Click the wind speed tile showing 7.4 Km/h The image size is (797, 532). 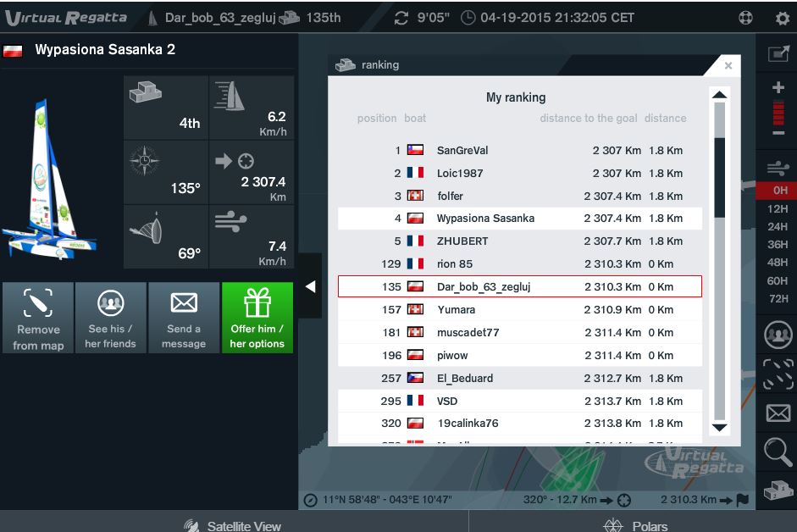click(x=252, y=237)
